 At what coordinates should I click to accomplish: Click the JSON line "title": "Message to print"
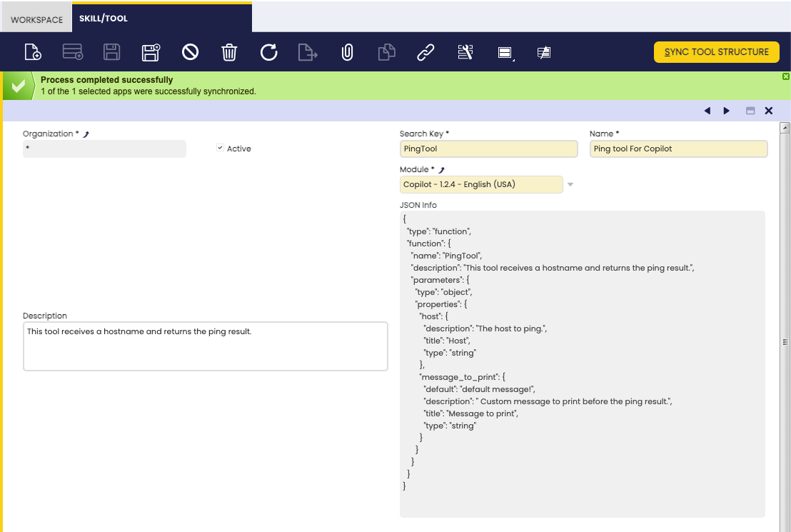[471, 413]
